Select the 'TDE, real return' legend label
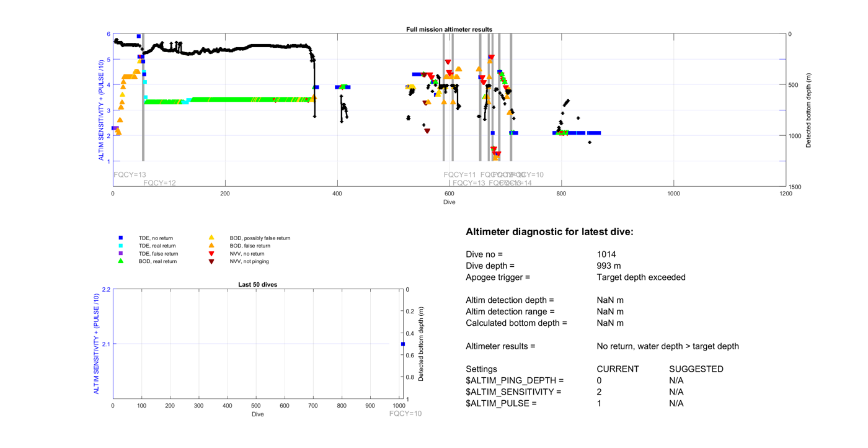Viewport: 868px width, 448px height. click(x=157, y=246)
